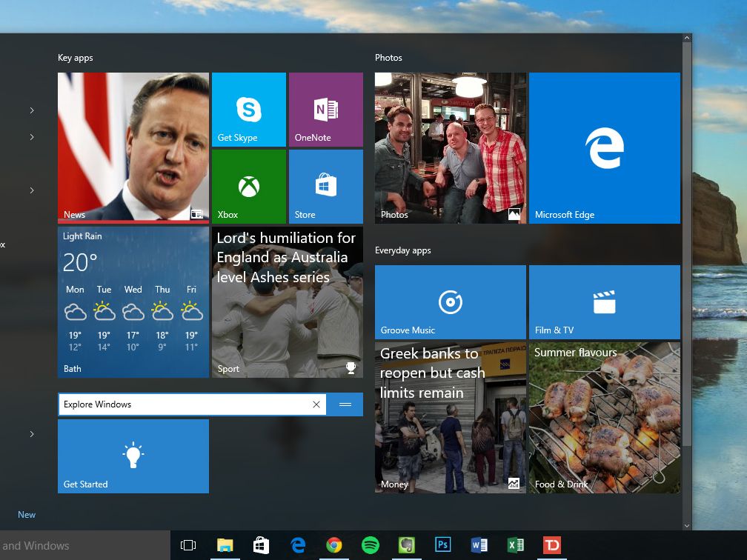Click the Start menu scrollbar up arrow

pyautogui.click(x=687, y=38)
